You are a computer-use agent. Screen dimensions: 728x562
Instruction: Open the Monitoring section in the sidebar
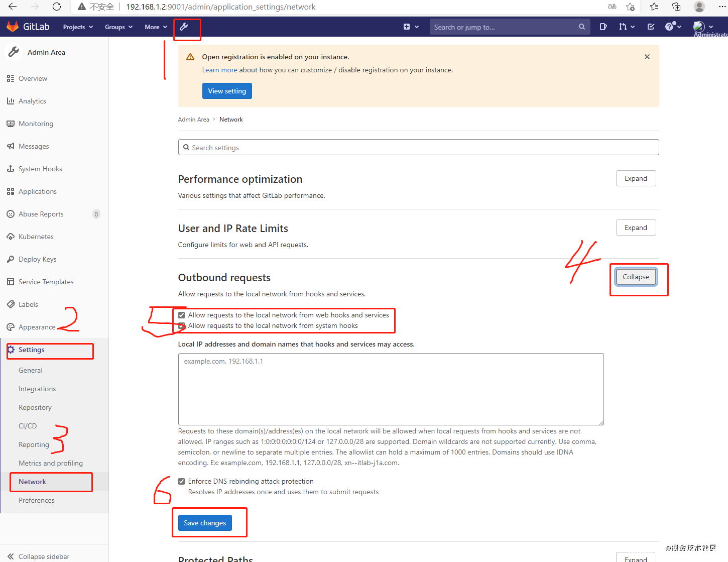point(36,123)
